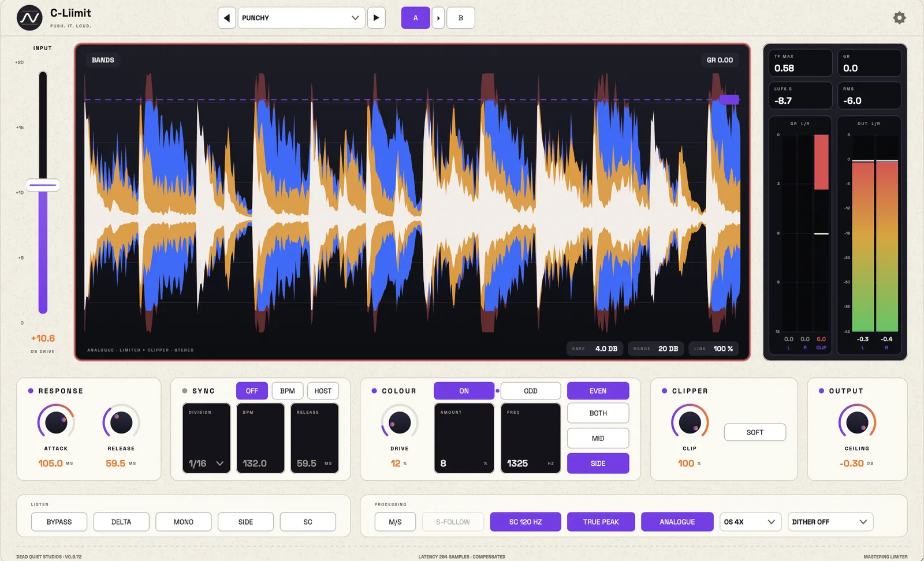Viewport: 924px width, 561px height.
Task: Click the Input drive slider handle
Action: tap(43, 186)
